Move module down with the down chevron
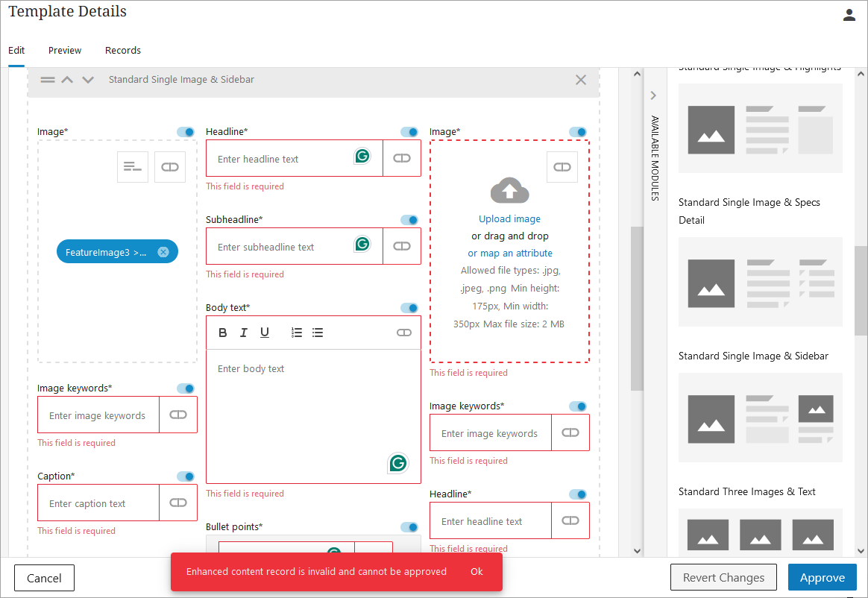Viewport: 868px width, 598px height. pyautogui.click(x=88, y=80)
